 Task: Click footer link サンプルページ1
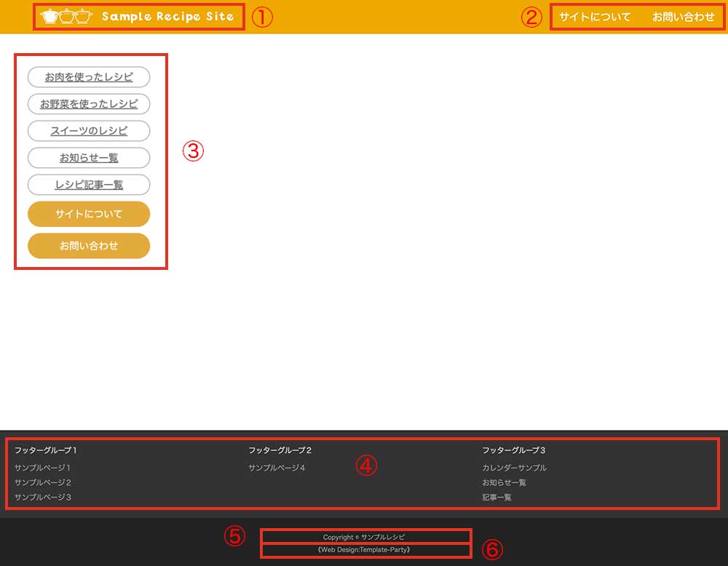(43, 468)
